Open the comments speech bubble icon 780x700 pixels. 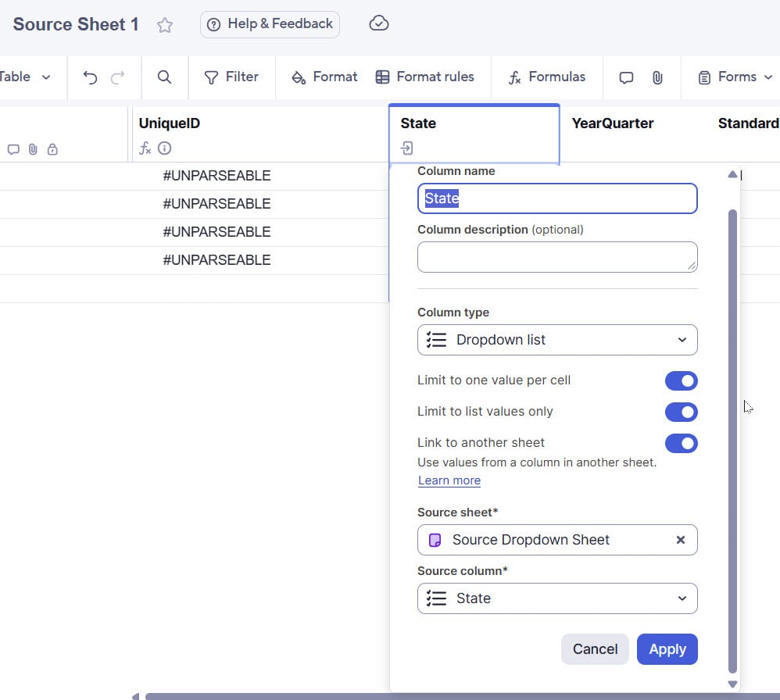click(626, 77)
